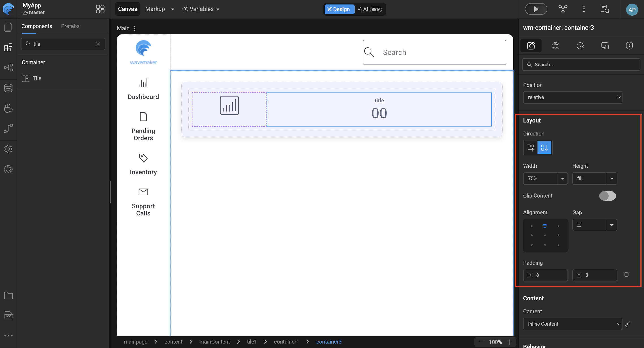Open the Java Services coffee-cup panel
644x348 pixels.
point(8,108)
